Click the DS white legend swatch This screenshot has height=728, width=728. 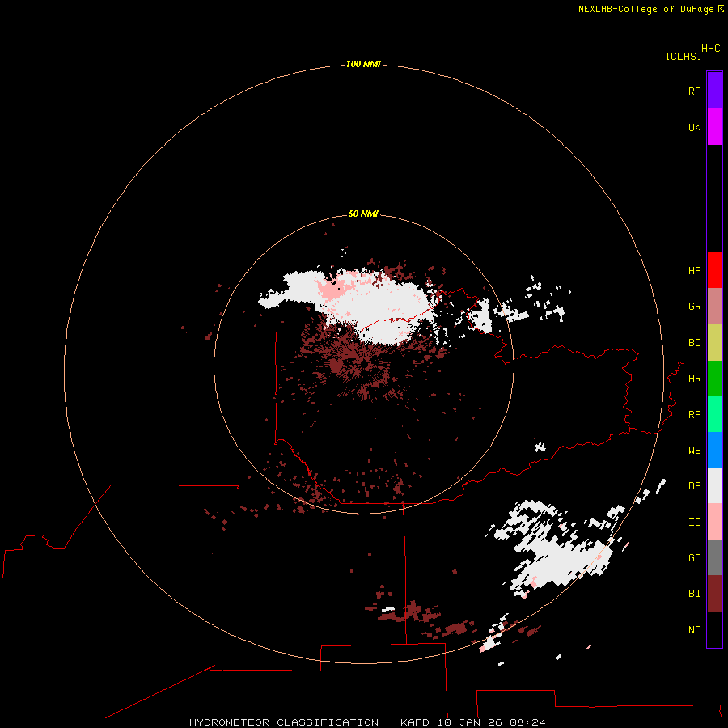(714, 485)
